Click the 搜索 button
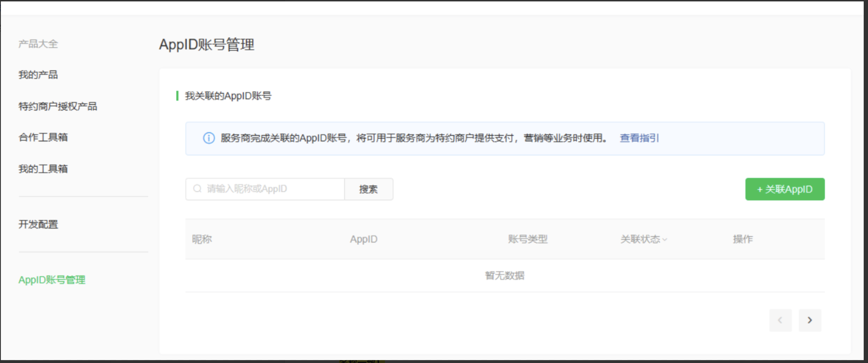Screen dimensions: 868x363 368,189
